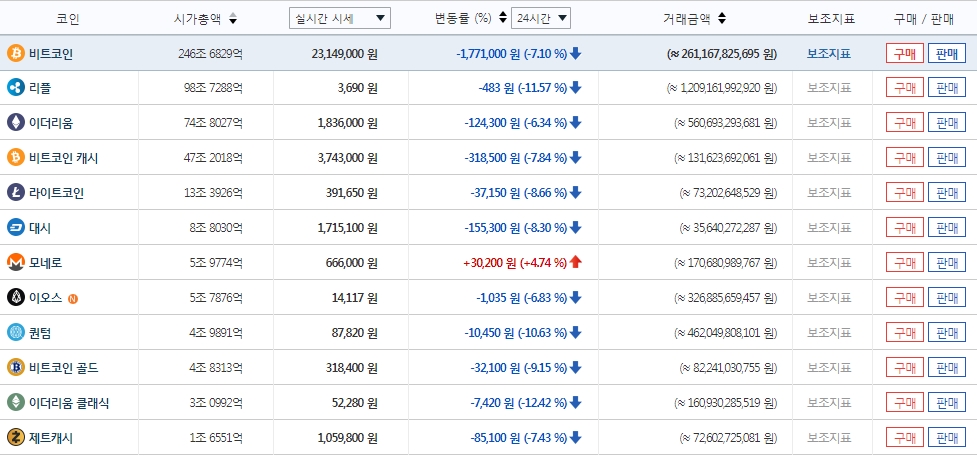The image size is (977, 458).
Task: Click the Qtum coin icon
Action: pyautogui.click(x=16, y=332)
